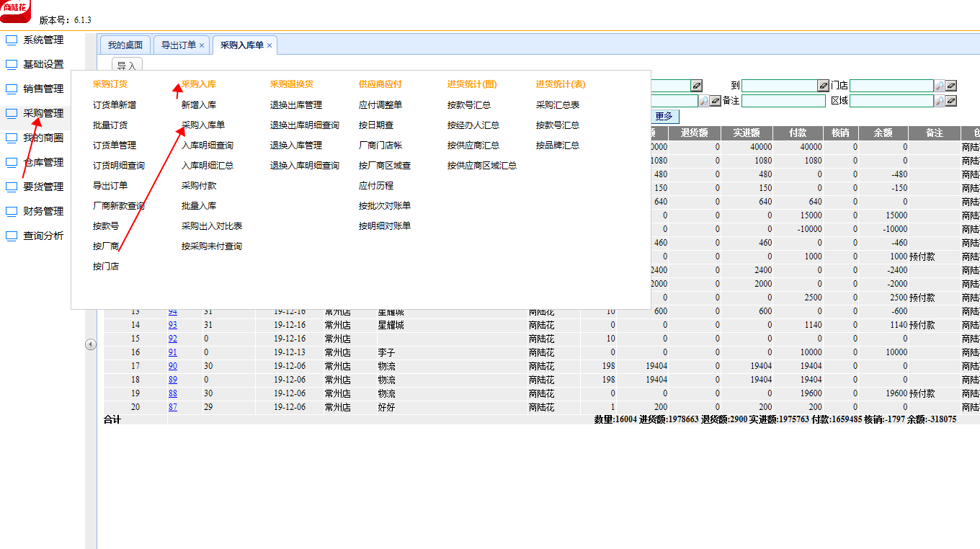Switch to 我的桌面 tab
980x549 pixels.
125,45
